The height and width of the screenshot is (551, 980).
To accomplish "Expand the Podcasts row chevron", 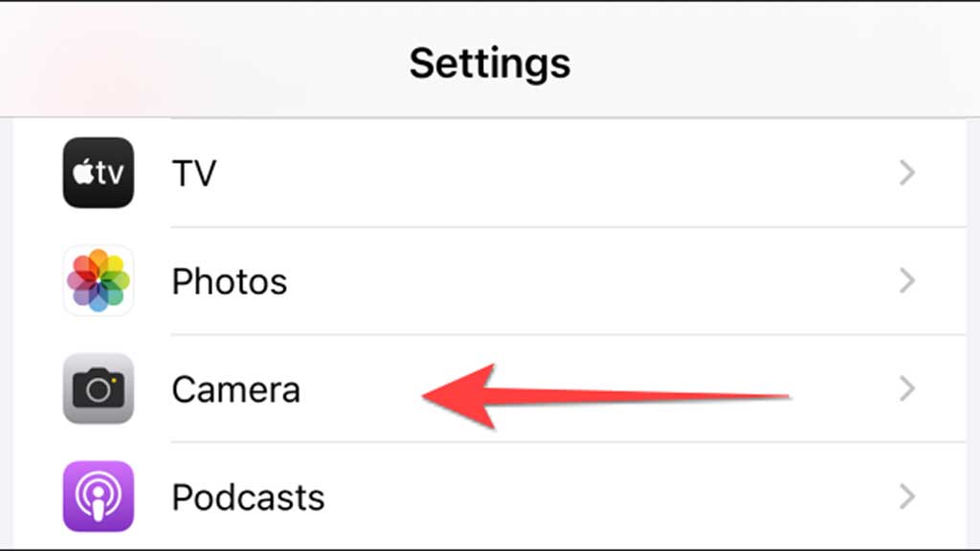I will (907, 496).
